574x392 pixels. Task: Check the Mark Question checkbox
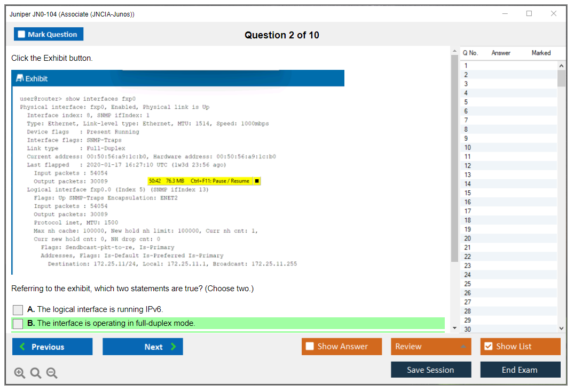(x=22, y=35)
